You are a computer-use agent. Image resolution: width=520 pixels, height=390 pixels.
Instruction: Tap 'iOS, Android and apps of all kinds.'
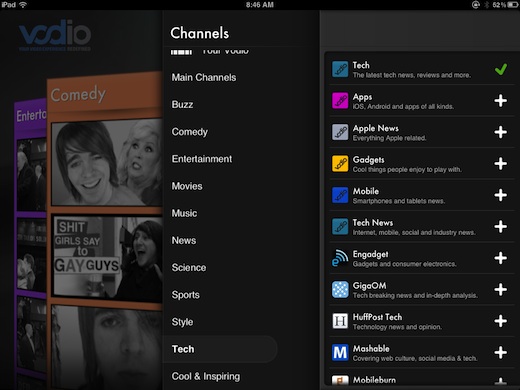pos(403,107)
